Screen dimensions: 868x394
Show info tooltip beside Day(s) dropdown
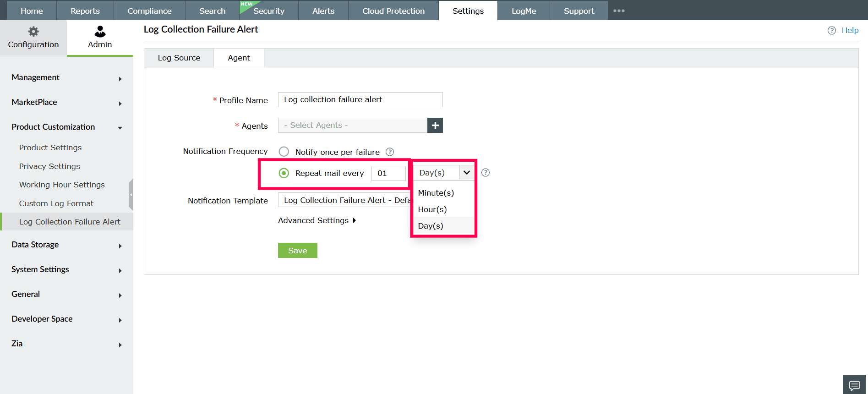click(x=486, y=173)
